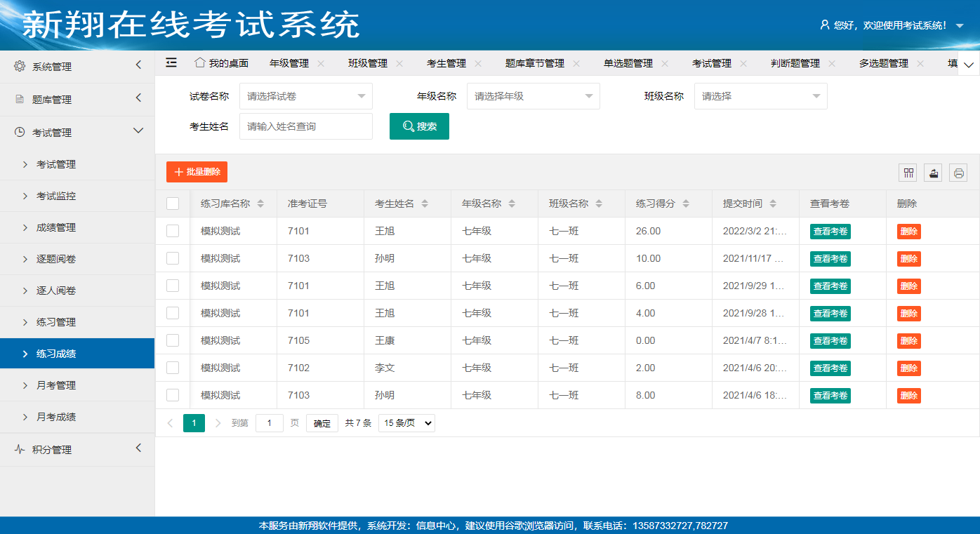Collapse sidebar using the menu fold icon
The image size is (980, 534).
(171, 63)
